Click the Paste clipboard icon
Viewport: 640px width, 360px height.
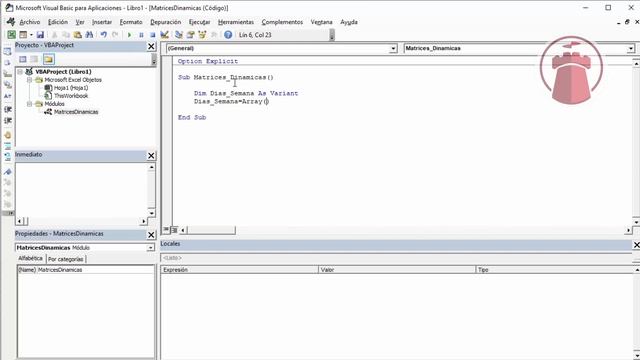point(77,35)
